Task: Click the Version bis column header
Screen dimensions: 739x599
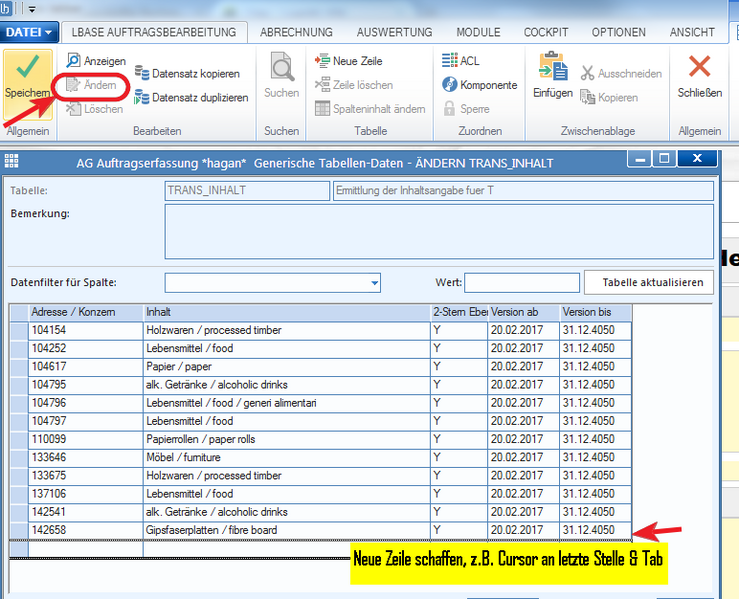Action: pyautogui.click(x=596, y=312)
